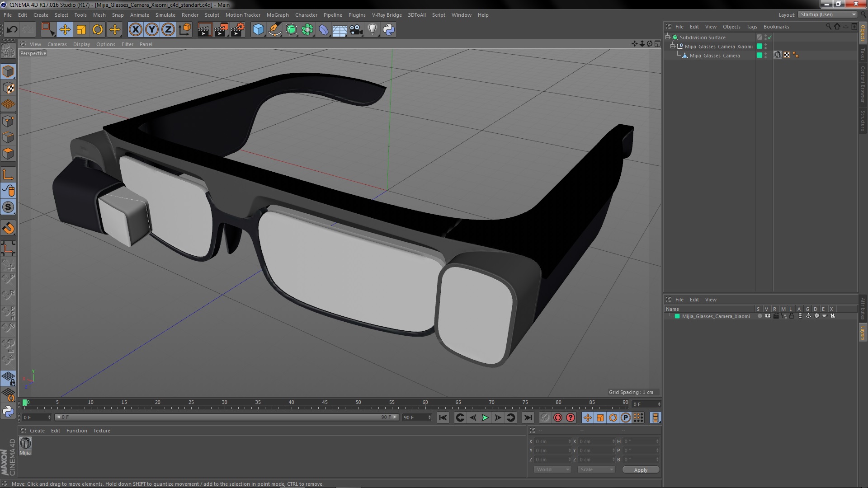Image resolution: width=868 pixels, height=488 pixels.
Task: Toggle the X axis lock
Action: point(135,30)
